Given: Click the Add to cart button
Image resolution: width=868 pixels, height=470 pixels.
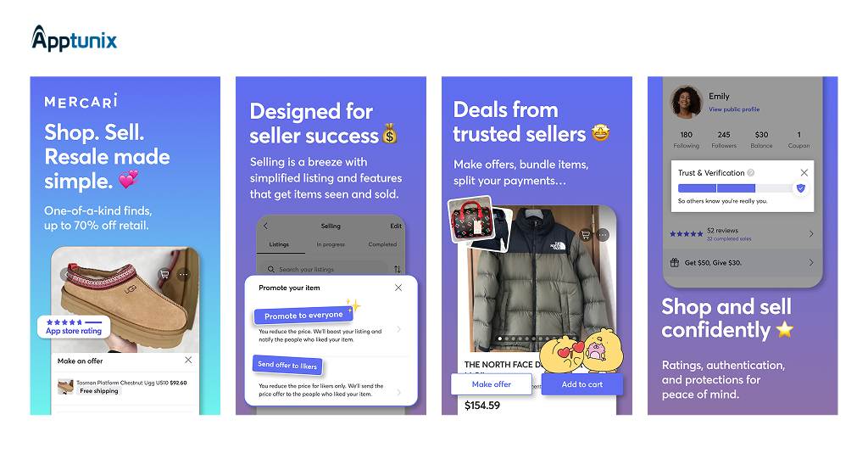Looking at the screenshot, I should click(x=581, y=384).
